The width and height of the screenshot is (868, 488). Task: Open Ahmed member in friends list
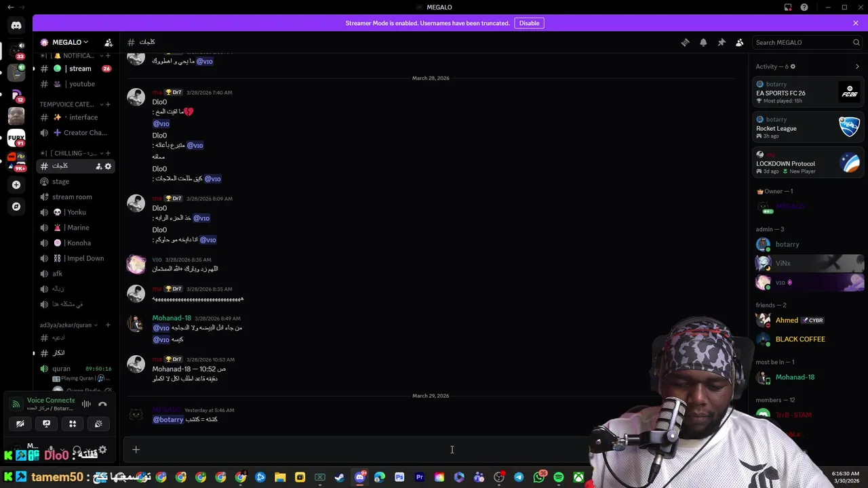(x=810, y=320)
